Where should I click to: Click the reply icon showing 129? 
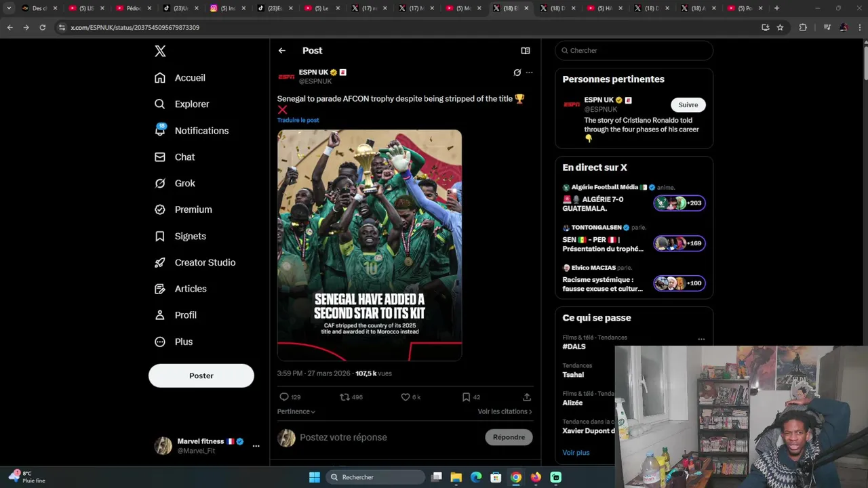[284, 397]
